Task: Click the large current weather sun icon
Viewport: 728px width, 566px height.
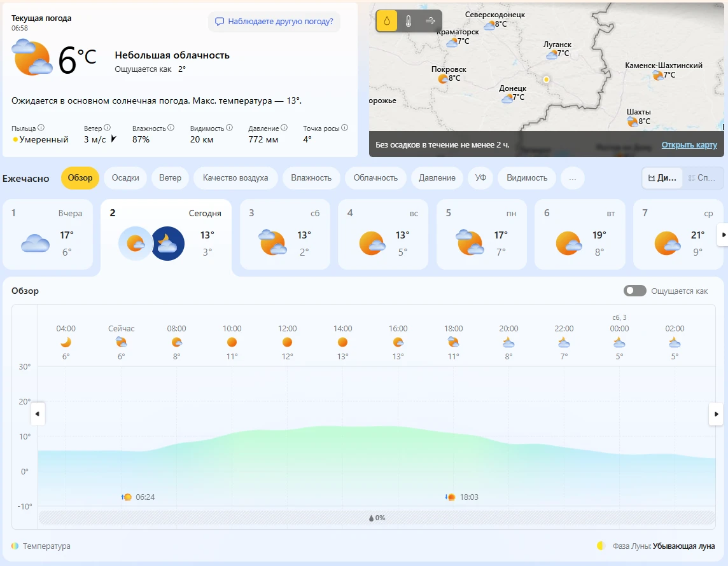Action: click(32, 57)
